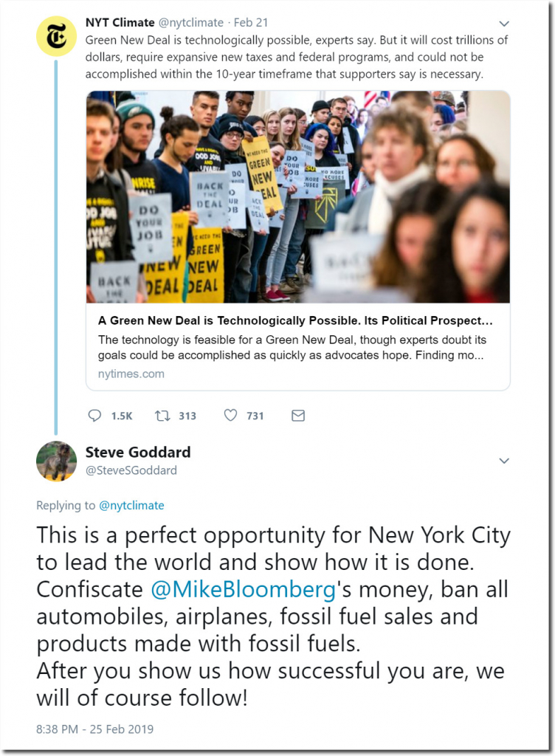Click the 8:38 PM - 25 Feb 2019 timestamp
555x756 pixels.
point(94,729)
